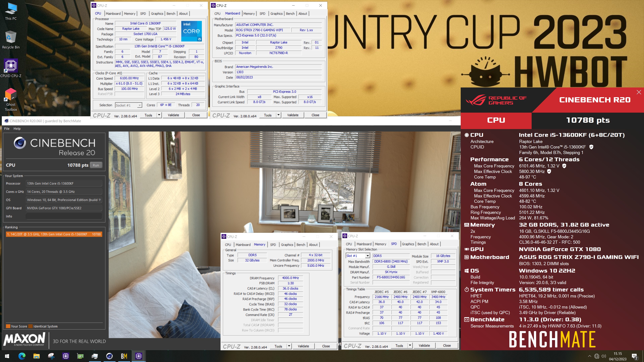
Task: Expand Tools dropdown arrow in Memory window
Action: (x=289, y=346)
